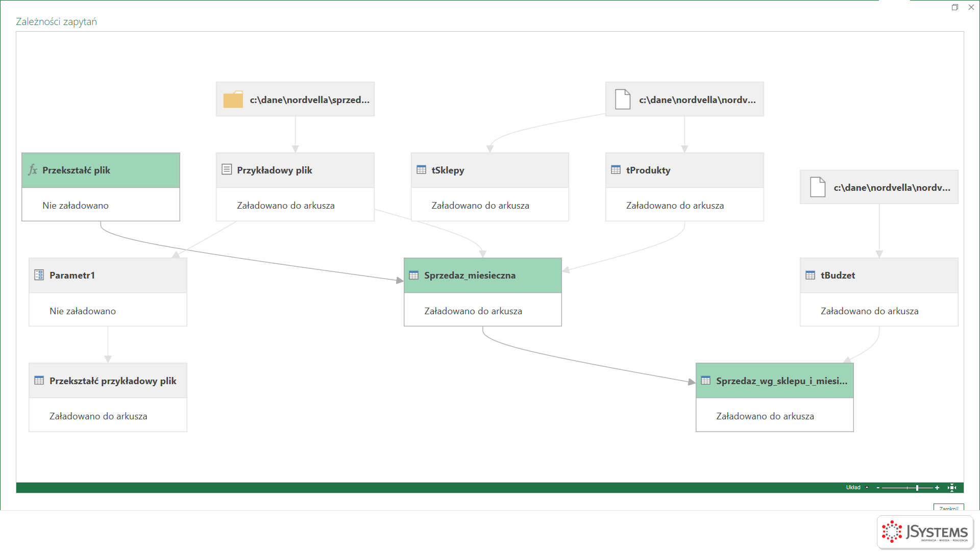Click 'Załadowano do arkusza' under tProdukty
This screenshot has width=980, height=553.
coord(675,206)
